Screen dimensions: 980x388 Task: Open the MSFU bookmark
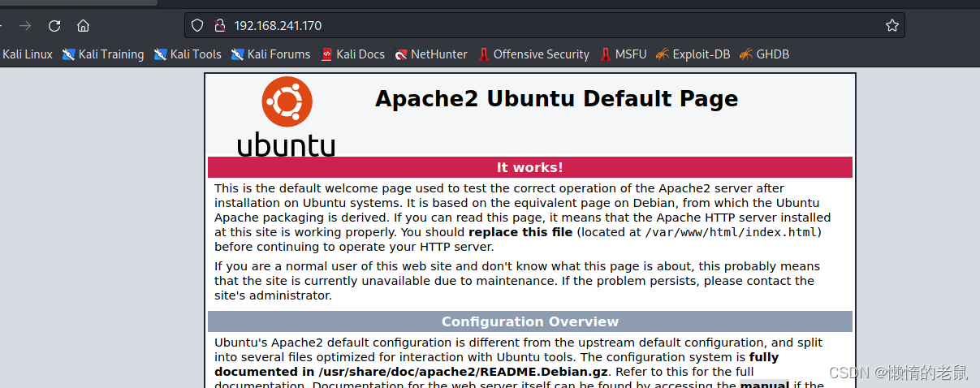pos(624,54)
